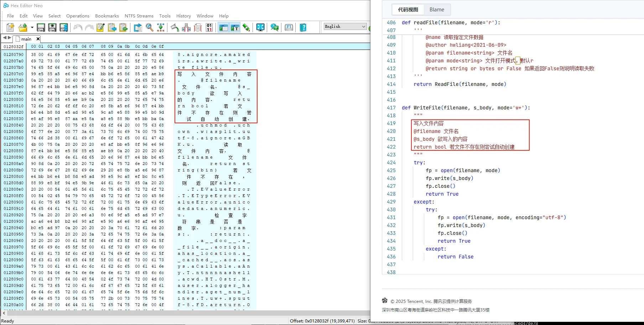644x325 pixels.
Task: Click the next tab right arrow
Action: coord(9,38)
